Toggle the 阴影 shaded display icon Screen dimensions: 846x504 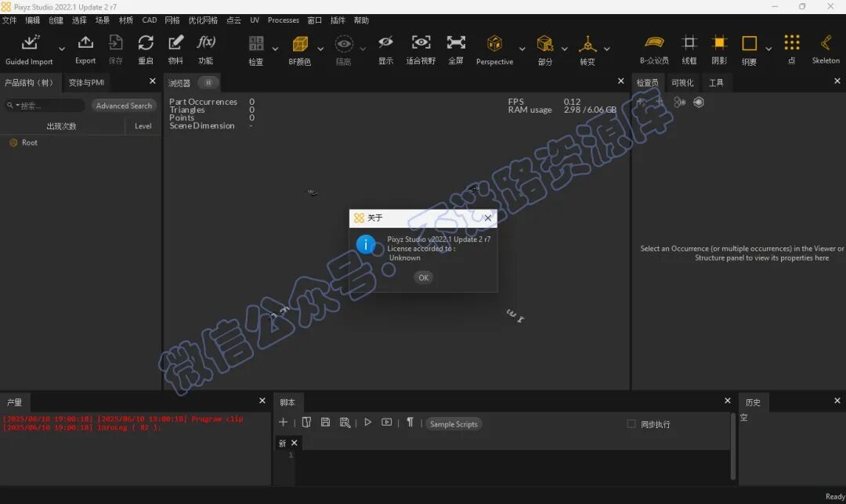(719, 42)
